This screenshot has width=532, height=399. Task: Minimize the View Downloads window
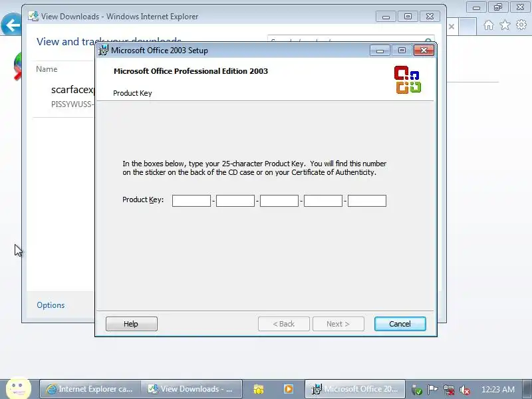click(386, 17)
